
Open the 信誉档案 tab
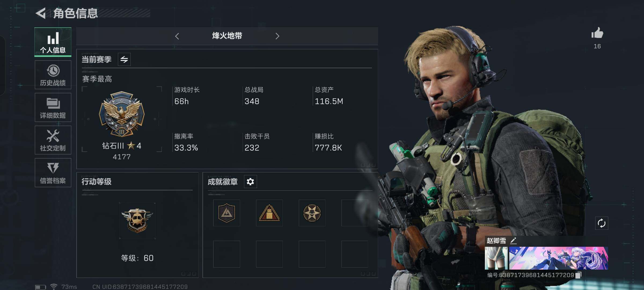pos(53,173)
